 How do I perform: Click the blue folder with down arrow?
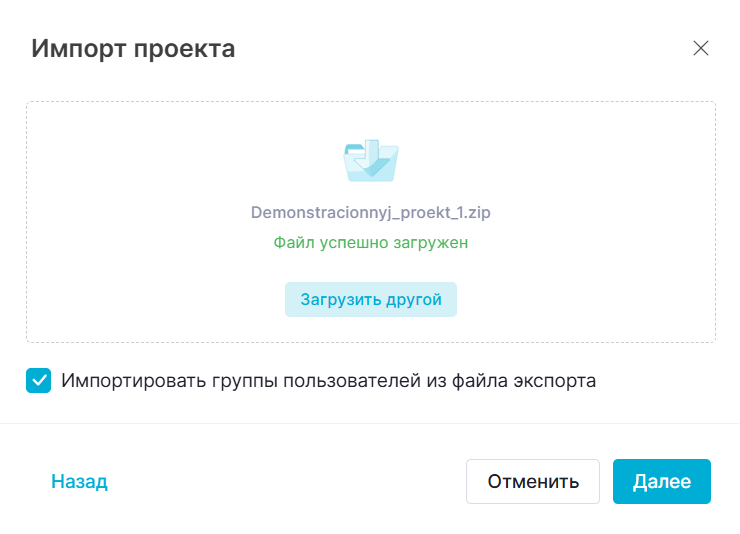coord(371,161)
